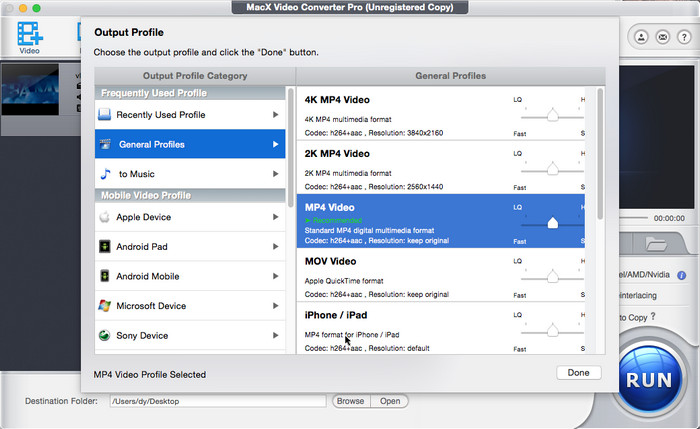Choose the iPhone / iPad profile

[x=400, y=330]
